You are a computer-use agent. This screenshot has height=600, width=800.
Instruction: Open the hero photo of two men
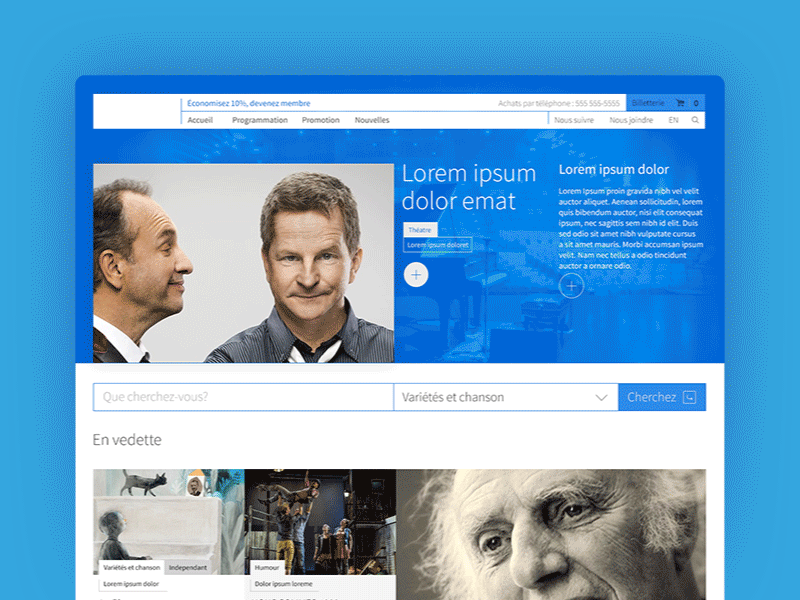243,263
